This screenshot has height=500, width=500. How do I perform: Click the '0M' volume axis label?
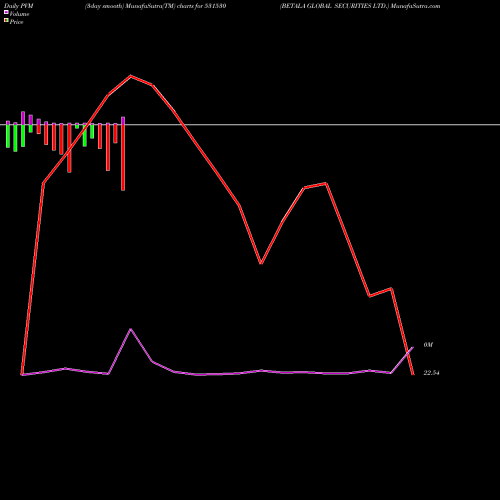tap(428, 345)
